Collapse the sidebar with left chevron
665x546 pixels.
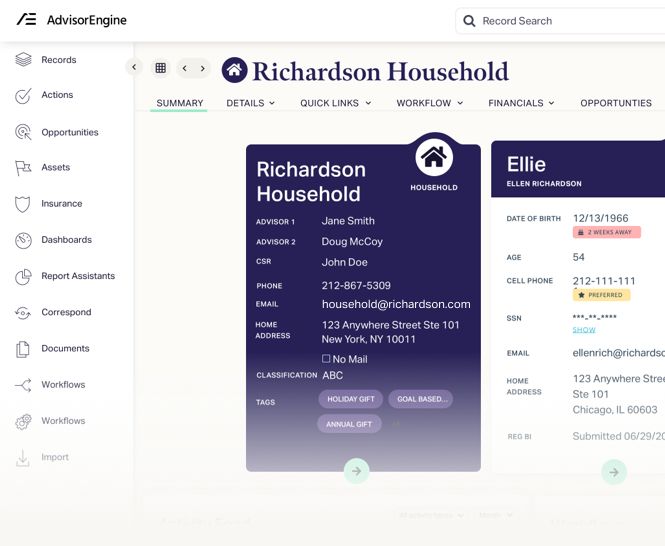coord(134,67)
